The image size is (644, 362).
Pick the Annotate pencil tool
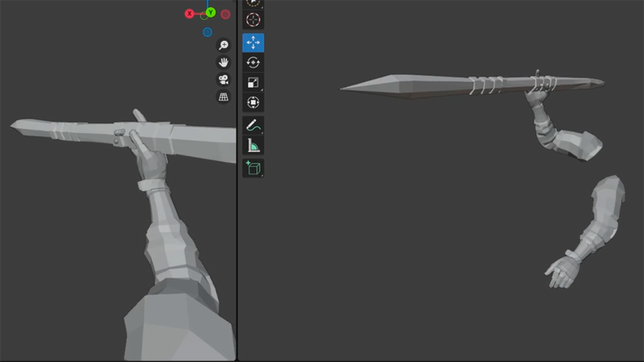pos(254,125)
